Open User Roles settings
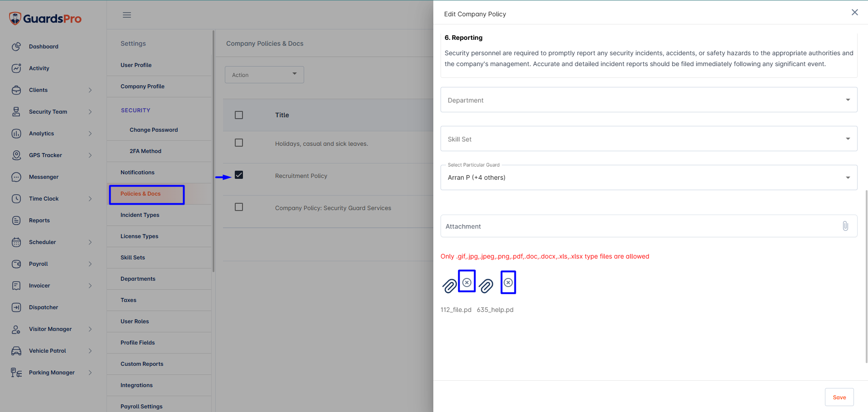This screenshot has width=868, height=412. pyautogui.click(x=159, y=321)
